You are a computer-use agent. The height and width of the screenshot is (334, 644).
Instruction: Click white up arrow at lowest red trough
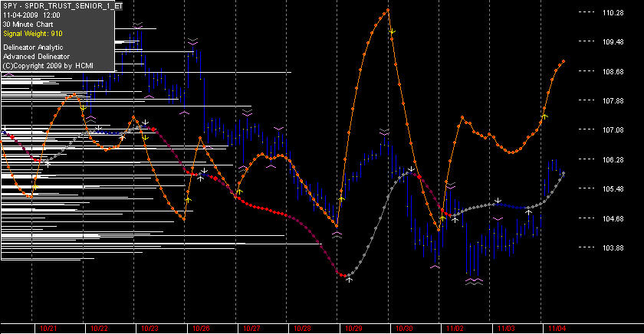coord(349,280)
